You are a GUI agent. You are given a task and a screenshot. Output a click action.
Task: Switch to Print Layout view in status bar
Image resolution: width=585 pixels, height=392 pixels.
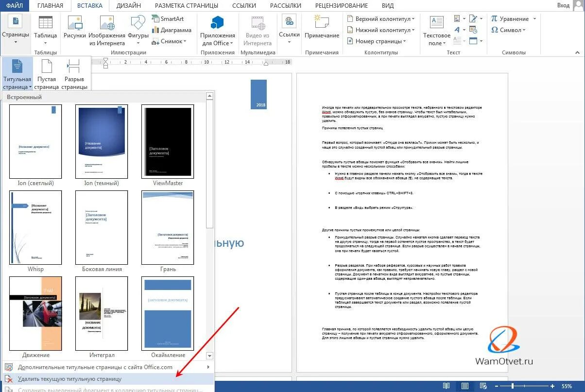[x=465, y=386]
